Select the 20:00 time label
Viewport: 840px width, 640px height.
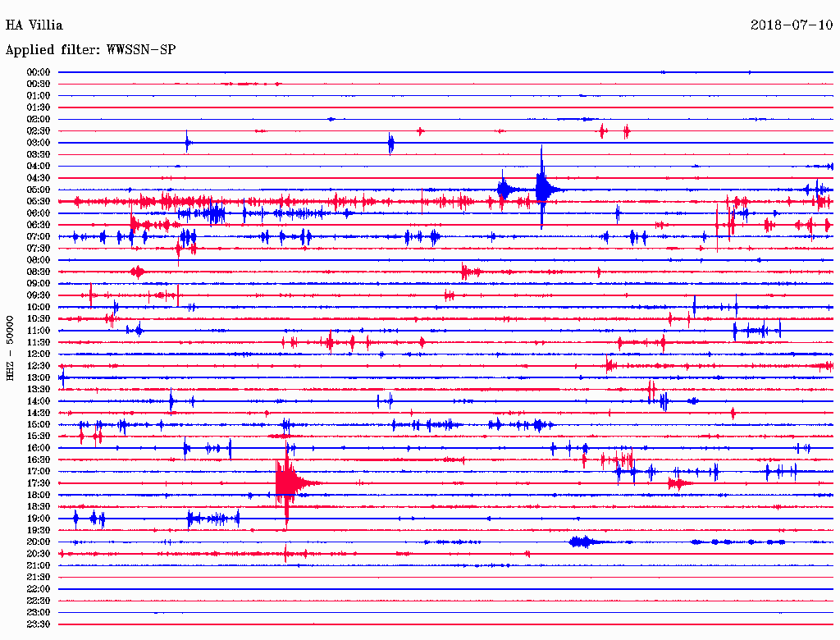39,542
